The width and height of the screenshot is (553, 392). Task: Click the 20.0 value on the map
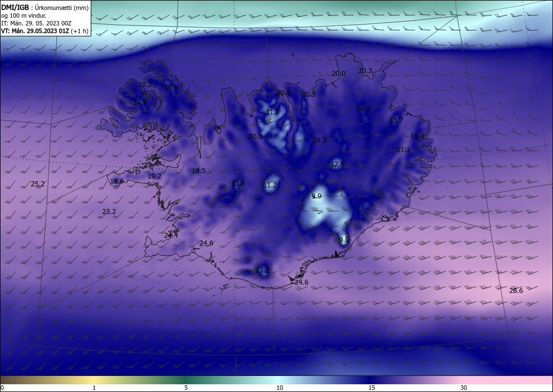point(338,74)
